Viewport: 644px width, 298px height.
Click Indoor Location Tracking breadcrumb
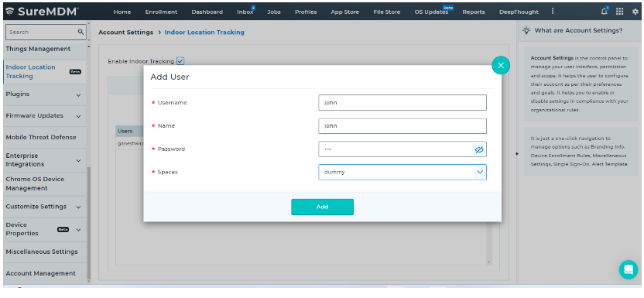(204, 32)
